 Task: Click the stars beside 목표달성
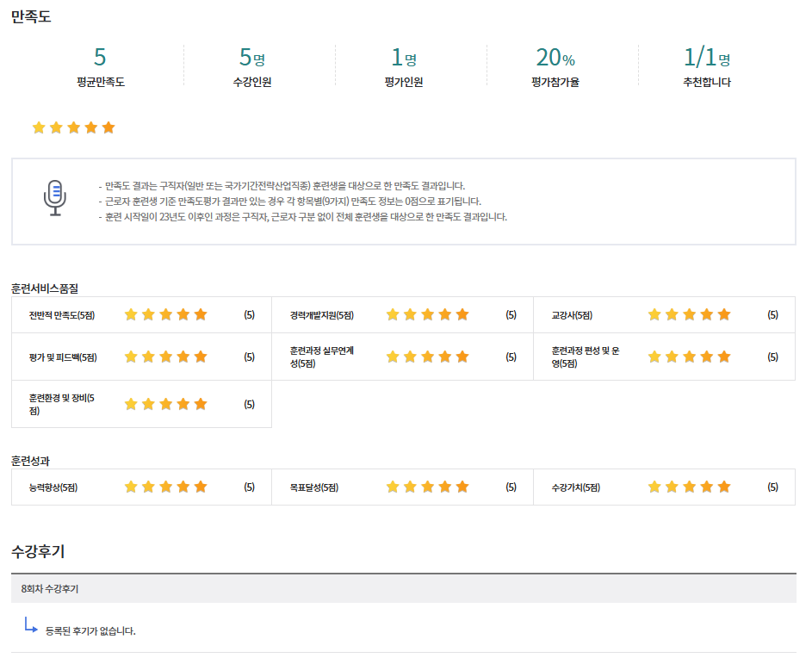click(x=427, y=487)
